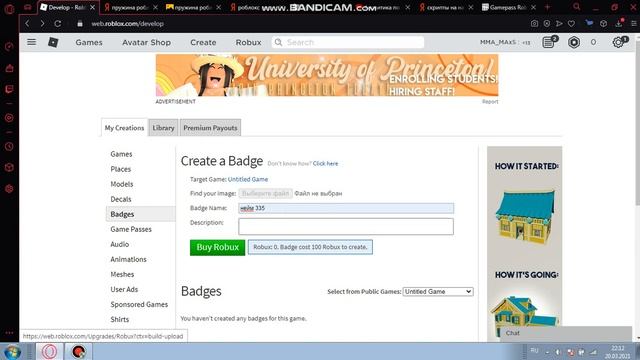Open the Opera GX main menu logo
The image size is (640, 360).
(x=9, y=8)
